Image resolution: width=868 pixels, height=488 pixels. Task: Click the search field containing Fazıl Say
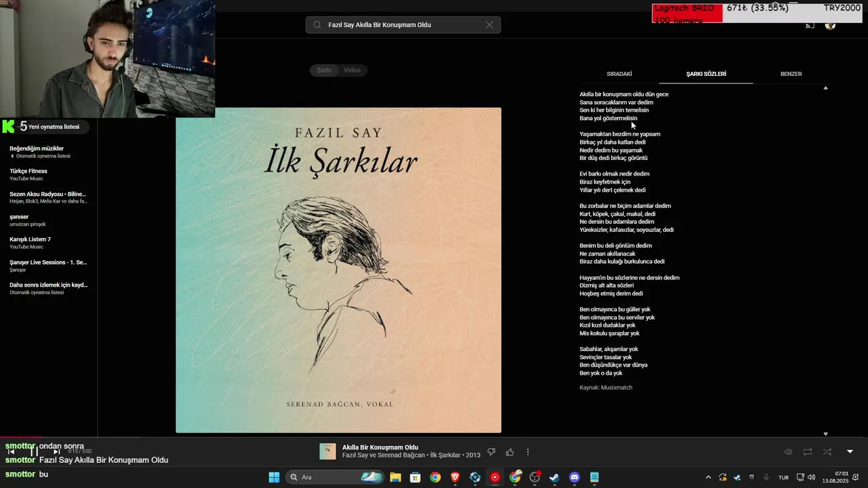coord(403,25)
